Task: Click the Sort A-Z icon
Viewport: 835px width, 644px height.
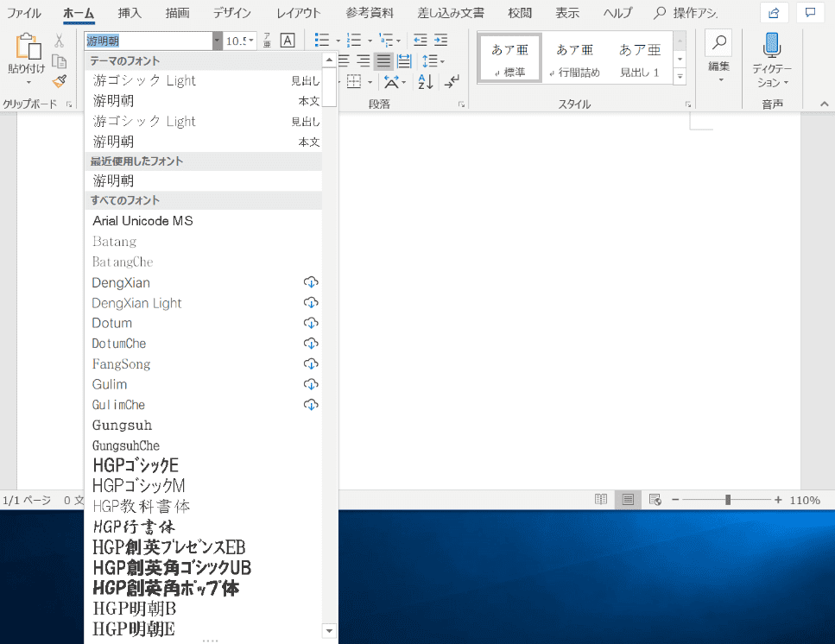Action: click(426, 81)
